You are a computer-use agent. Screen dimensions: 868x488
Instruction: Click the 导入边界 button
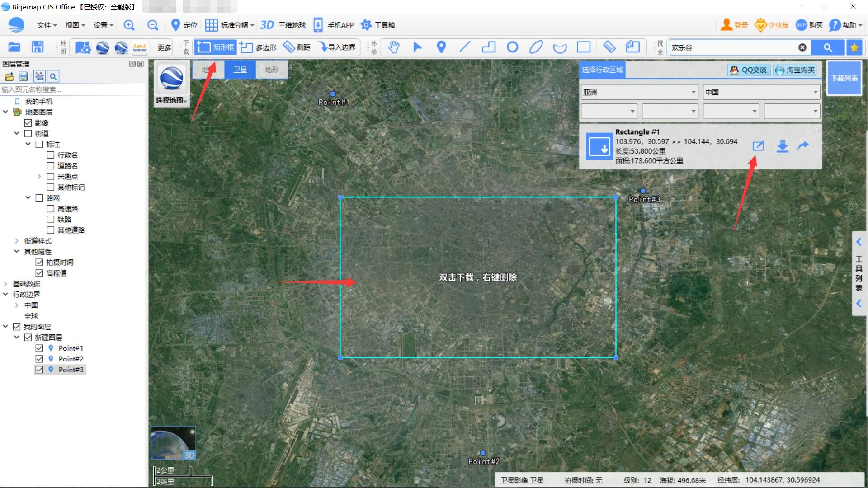(x=337, y=47)
